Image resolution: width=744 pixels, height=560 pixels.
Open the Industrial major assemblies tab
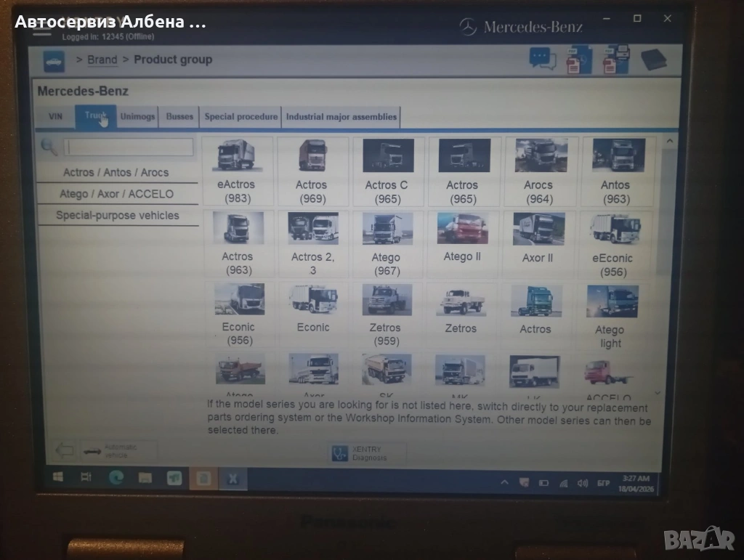tap(341, 116)
